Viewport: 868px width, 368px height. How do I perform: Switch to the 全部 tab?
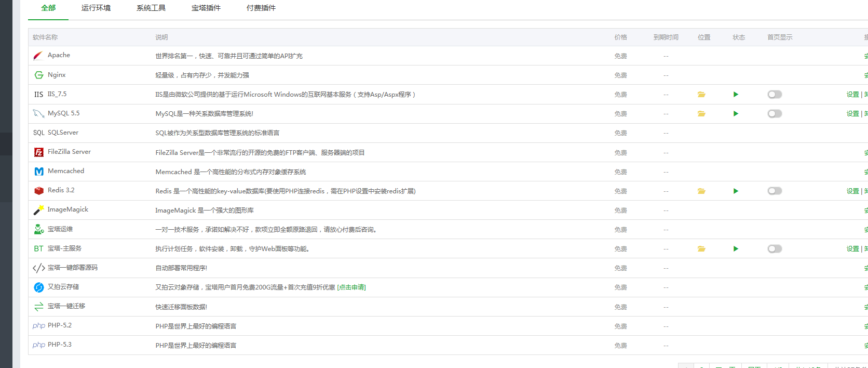(48, 8)
